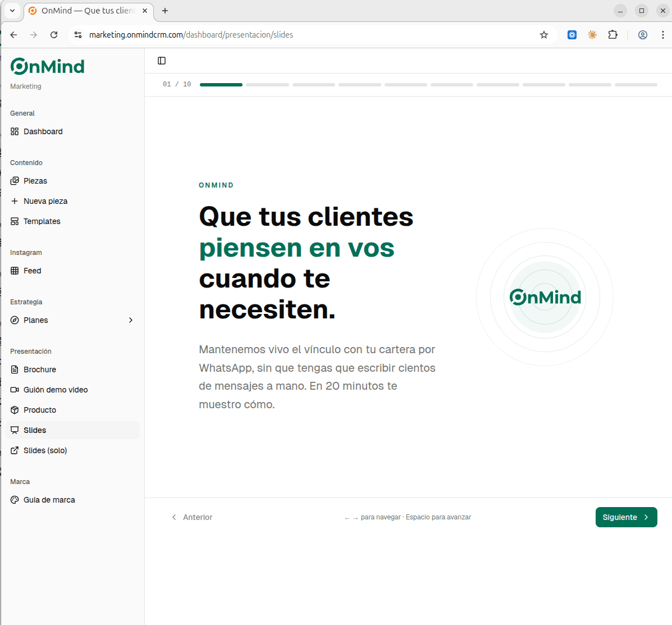The height and width of the screenshot is (625, 672).
Task: Click the Guión demo video camera icon
Action: [x=15, y=390]
